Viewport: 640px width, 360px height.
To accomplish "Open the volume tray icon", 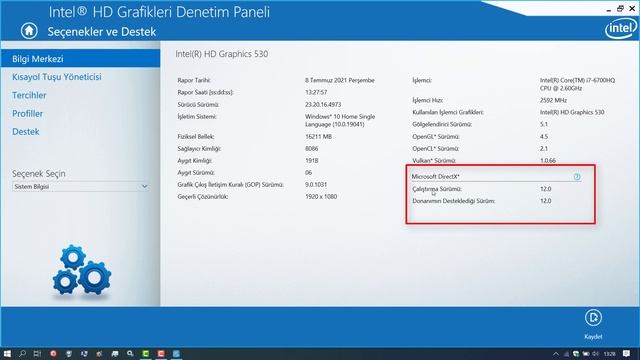I will [x=596, y=354].
